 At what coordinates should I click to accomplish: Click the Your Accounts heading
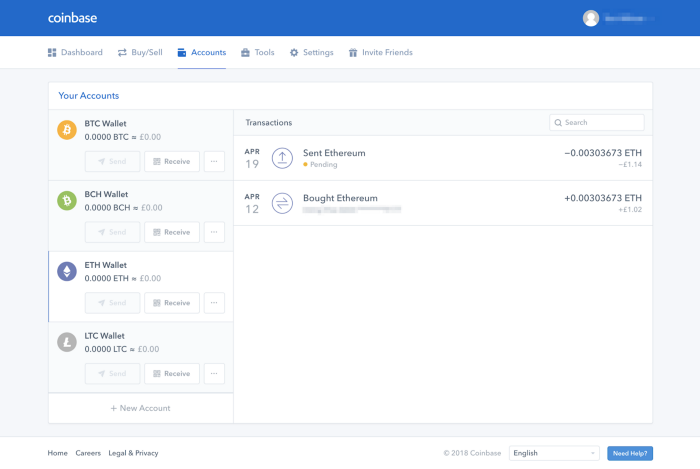(89, 95)
